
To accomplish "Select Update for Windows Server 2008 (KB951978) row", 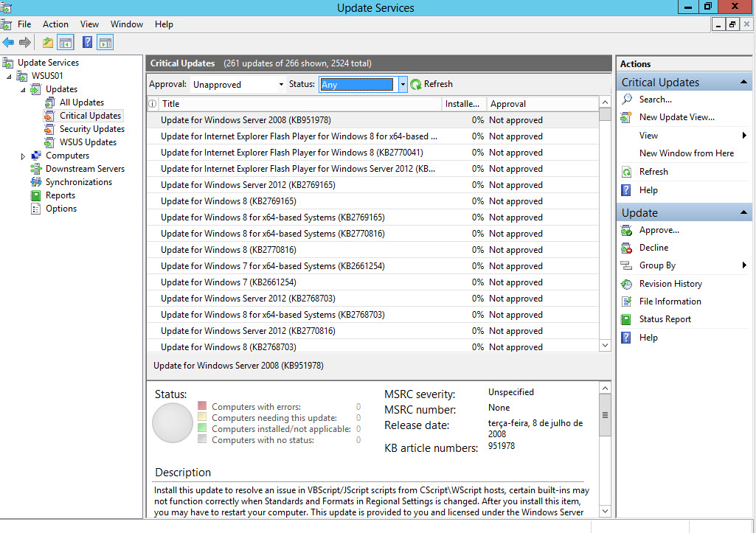I will tap(372, 120).
